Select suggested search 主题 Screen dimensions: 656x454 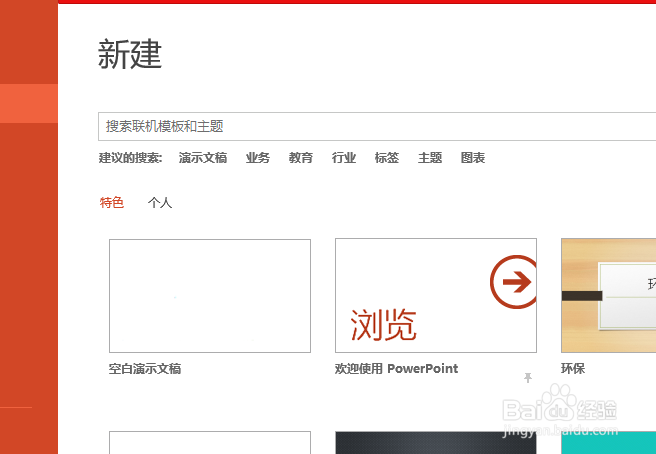[x=430, y=158]
